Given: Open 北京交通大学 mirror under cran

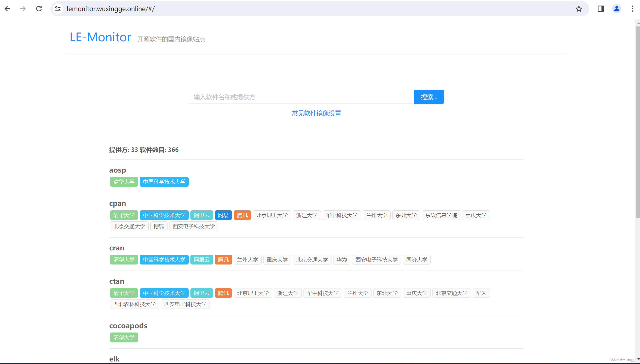Looking at the screenshot, I should pyautogui.click(x=312, y=260).
